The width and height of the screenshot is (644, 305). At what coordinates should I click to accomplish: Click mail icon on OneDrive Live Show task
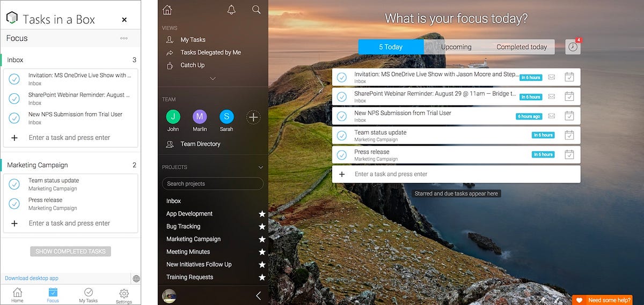click(551, 77)
